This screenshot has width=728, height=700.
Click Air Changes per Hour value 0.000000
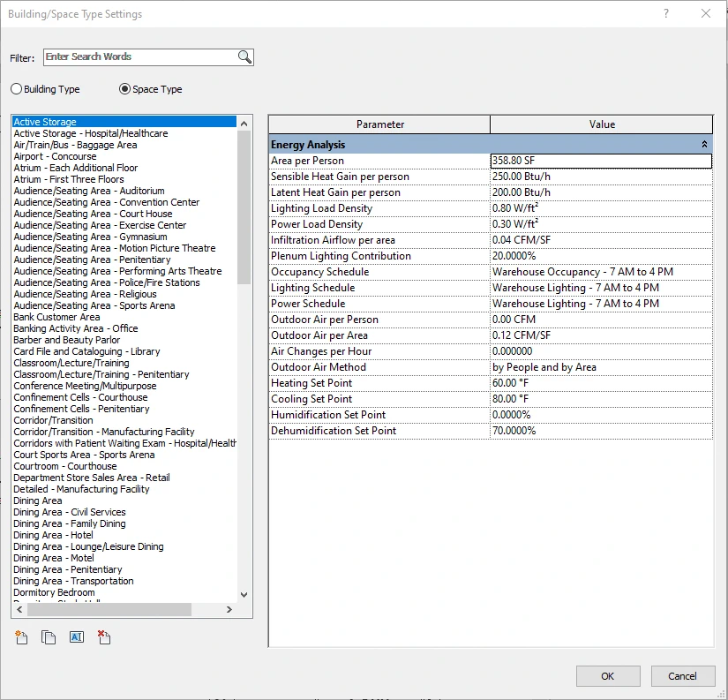coord(601,351)
